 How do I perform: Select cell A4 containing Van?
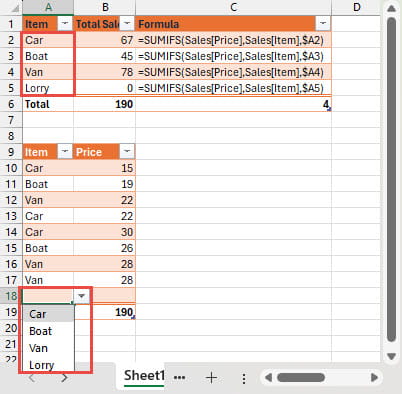[x=48, y=72]
